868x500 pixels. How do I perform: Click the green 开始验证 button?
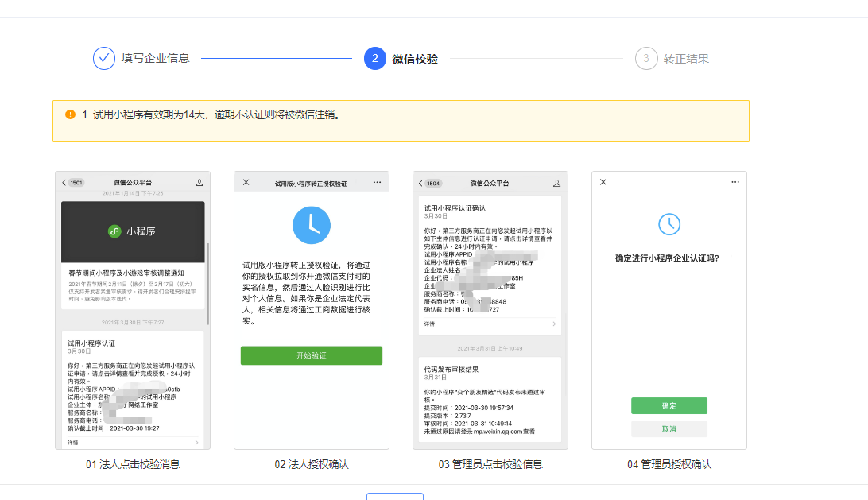[311, 355]
